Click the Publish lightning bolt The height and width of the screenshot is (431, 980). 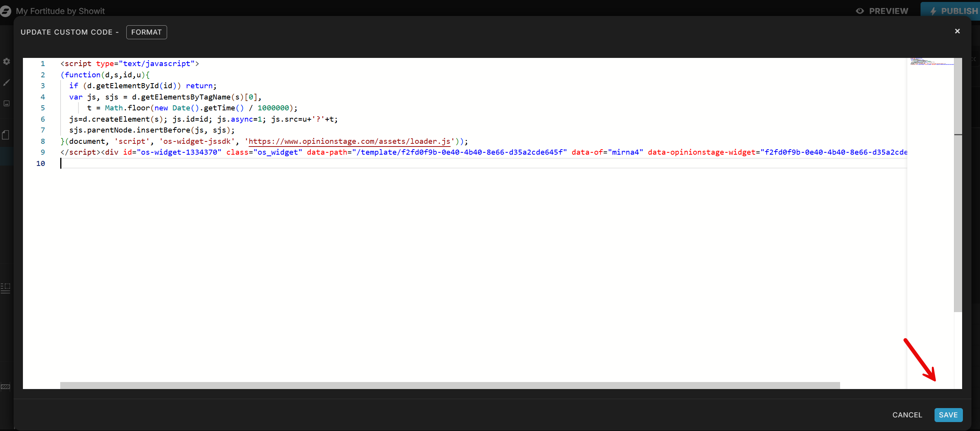(x=934, y=11)
